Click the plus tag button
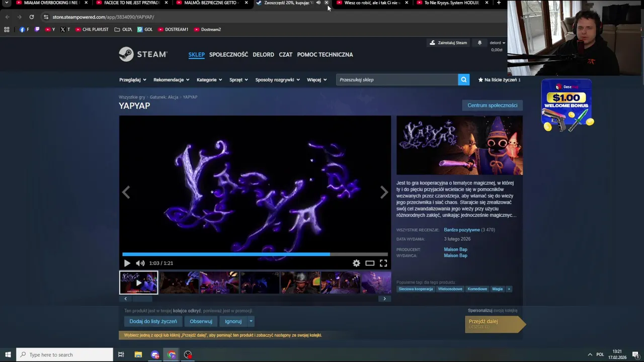 click(509, 289)
